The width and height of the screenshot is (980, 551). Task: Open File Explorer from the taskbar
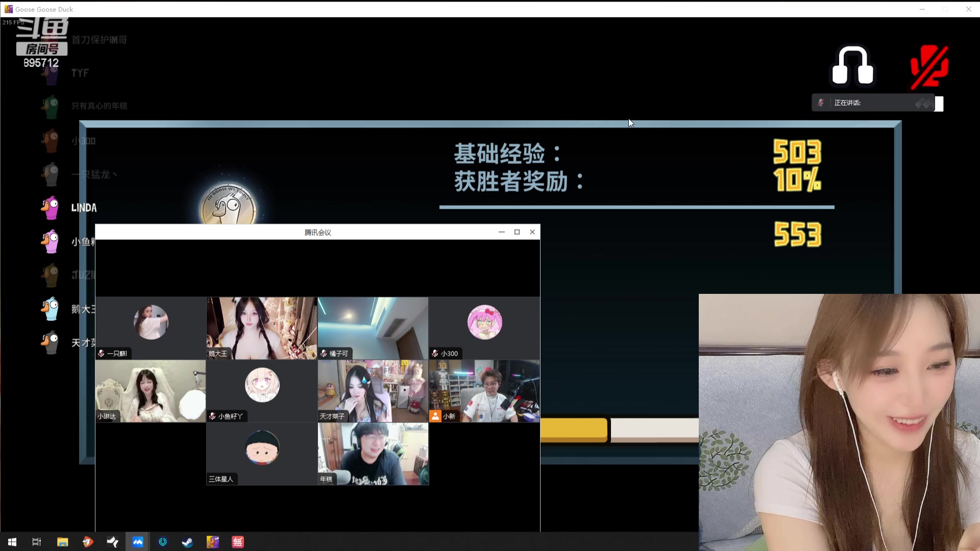pyautogui.click(x=62, y=542)
